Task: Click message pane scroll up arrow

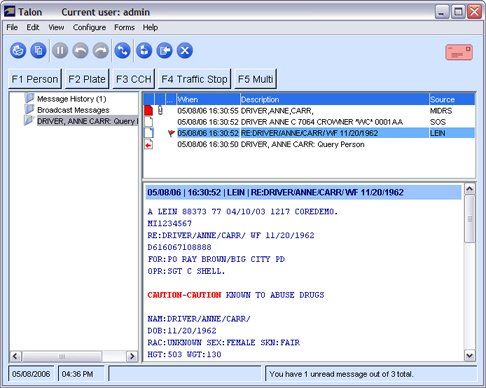Action: point(470,189)
